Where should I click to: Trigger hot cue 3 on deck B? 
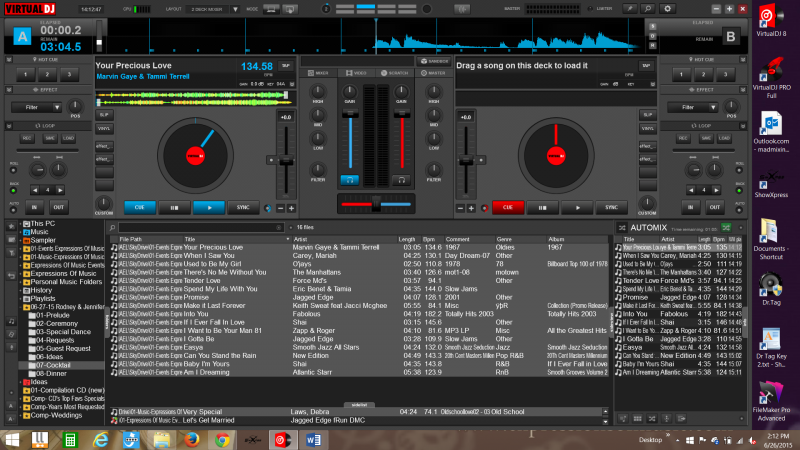pyautogui.click(x=725, y=74)
